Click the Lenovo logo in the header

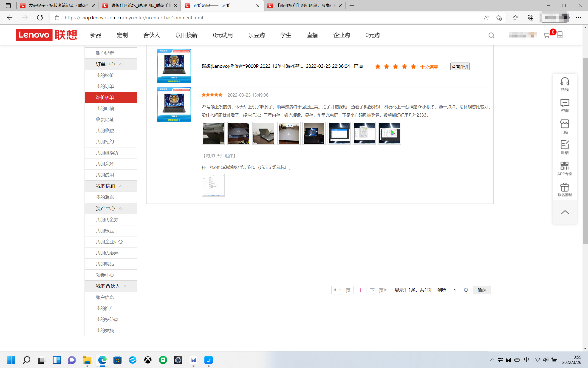point(46,35)
